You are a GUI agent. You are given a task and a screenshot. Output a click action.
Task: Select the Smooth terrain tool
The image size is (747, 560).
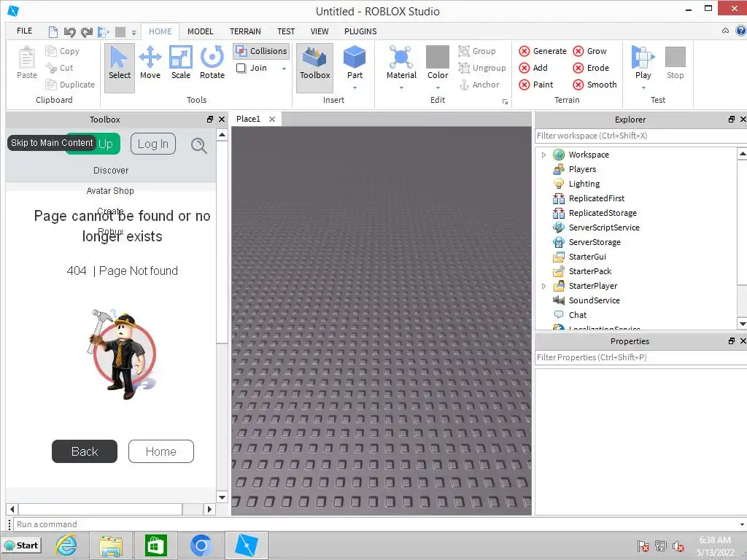pyautogui.click(x=595, y=85)
